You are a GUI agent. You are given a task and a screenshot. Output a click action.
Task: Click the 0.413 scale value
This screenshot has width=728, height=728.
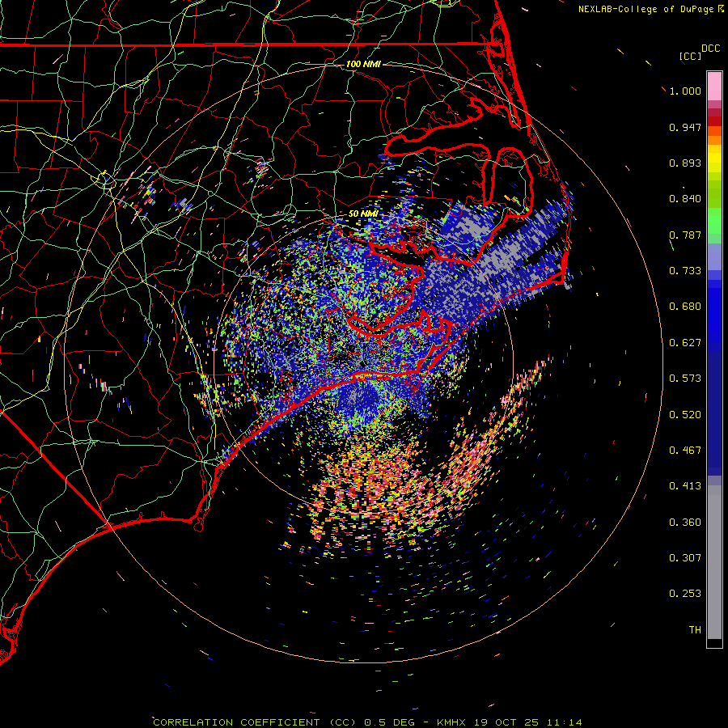[x=685, y=486]
